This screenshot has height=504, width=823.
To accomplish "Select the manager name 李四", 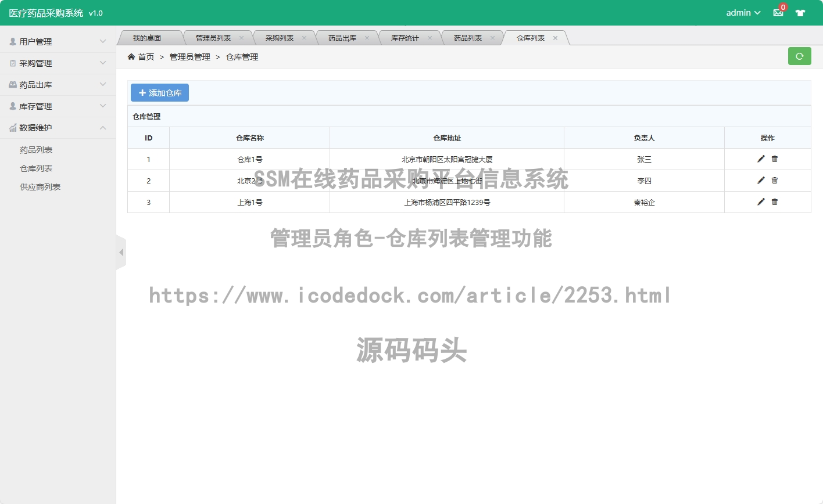I will (644, 181).
